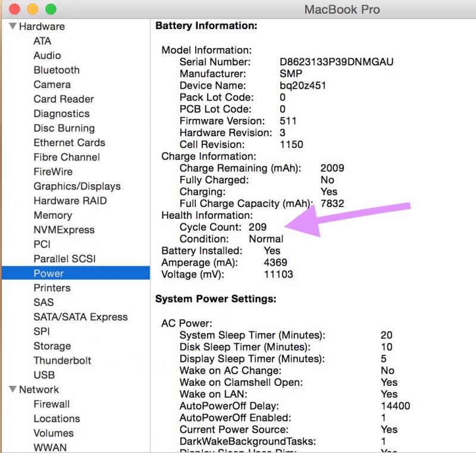Image resolution: width=476 pixels, height=453 pixels.
Task: Click the Model Information label
Action: 206,50
